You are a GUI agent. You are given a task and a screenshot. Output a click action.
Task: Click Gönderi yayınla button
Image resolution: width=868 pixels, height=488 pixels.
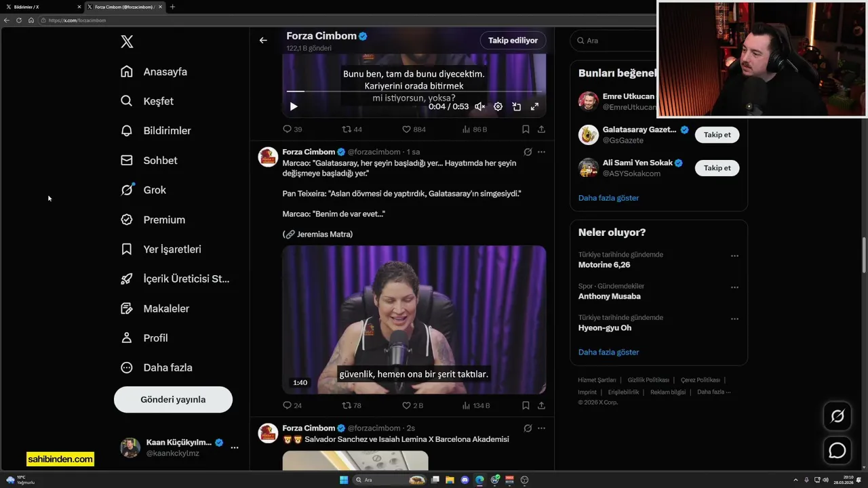tap(173, 399)
